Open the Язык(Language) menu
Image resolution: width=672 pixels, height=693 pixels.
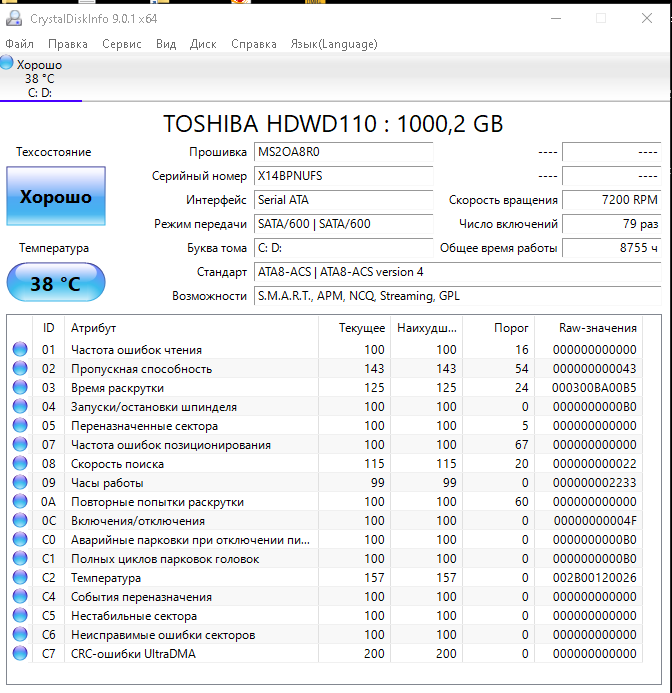coord(334,44)
